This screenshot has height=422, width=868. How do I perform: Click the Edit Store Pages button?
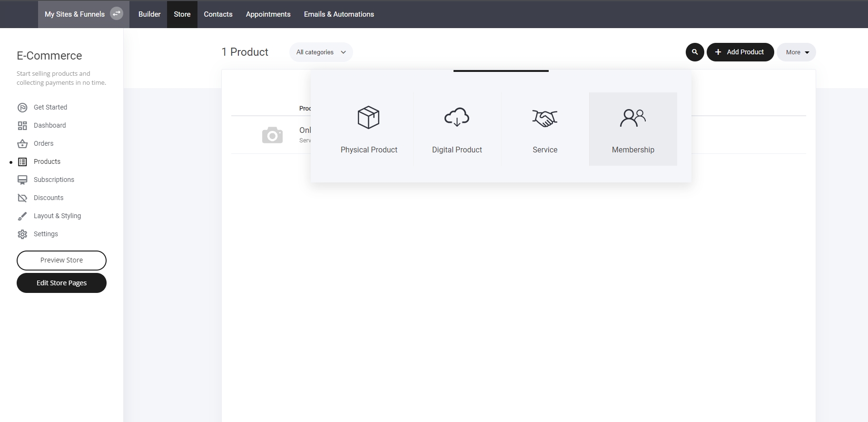click(61, 283)
